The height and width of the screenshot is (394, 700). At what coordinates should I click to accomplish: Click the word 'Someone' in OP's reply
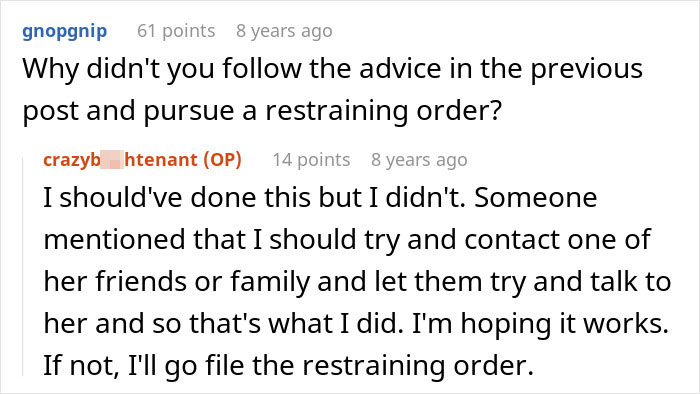(535, 197)
